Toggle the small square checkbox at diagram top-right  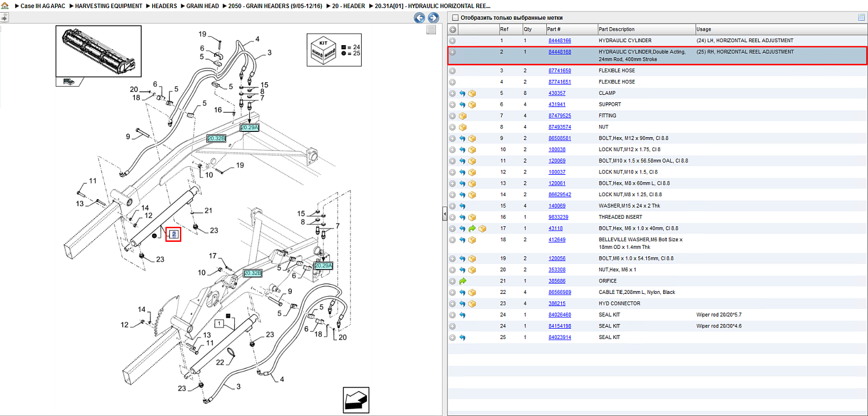(x=431, y=30)
